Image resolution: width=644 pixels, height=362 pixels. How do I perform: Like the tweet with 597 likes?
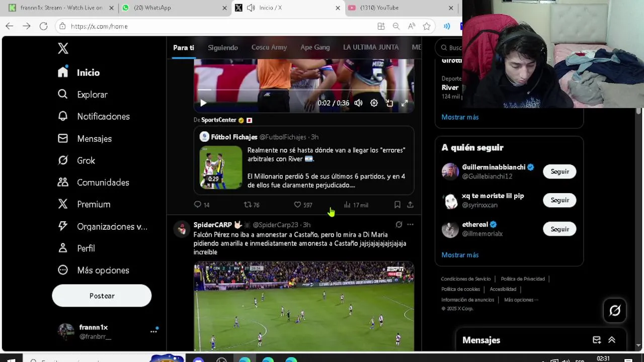303,205
